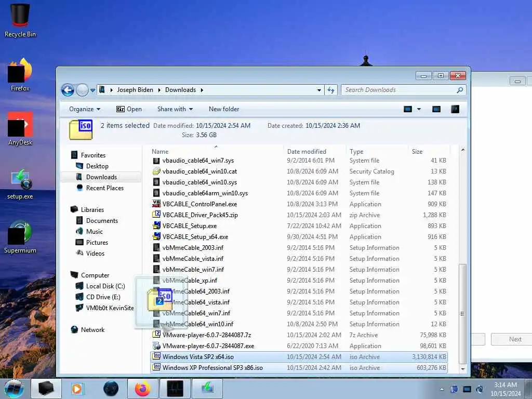Image resolution: width=532 pixels, height=399 pixels.
Task: Select Network in navigation pane
Action: click(92, 329)
